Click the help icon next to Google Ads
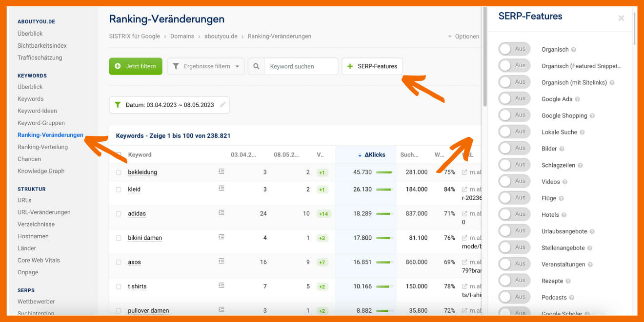The image size is (644, 322). click(x=578, y=99)
